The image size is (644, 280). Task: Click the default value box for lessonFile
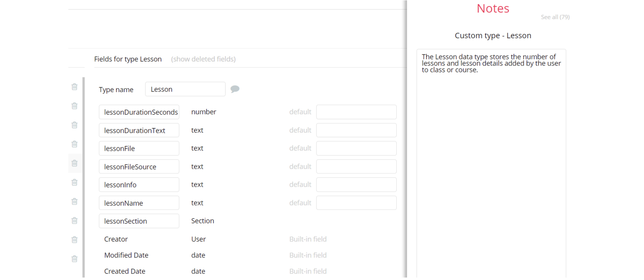(x=356, y=148)
